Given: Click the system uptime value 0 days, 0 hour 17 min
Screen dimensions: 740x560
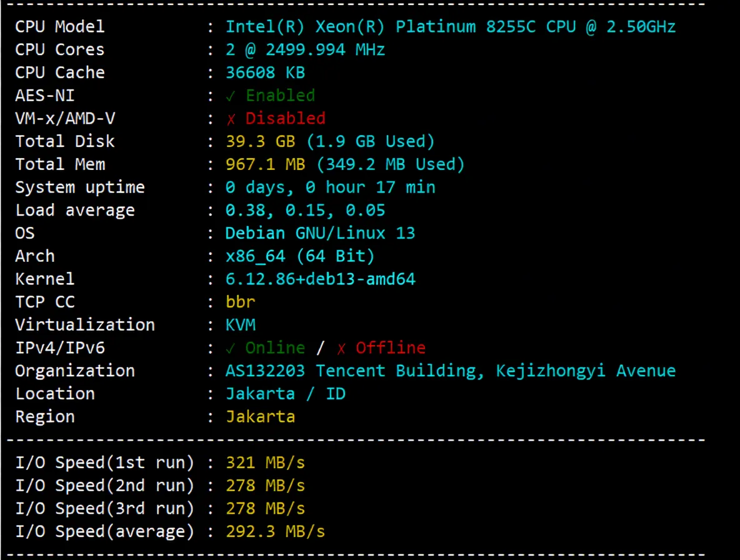Looking at the screenshot, I should [331, 187].
